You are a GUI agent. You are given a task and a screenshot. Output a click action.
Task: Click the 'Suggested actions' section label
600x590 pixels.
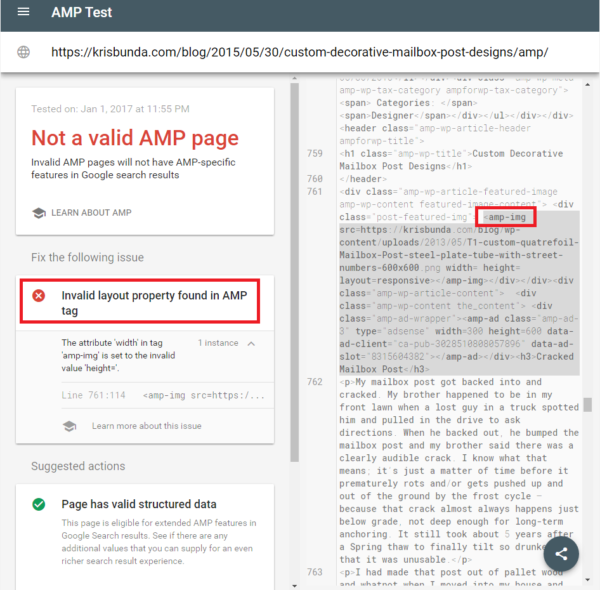coord(78,466)
